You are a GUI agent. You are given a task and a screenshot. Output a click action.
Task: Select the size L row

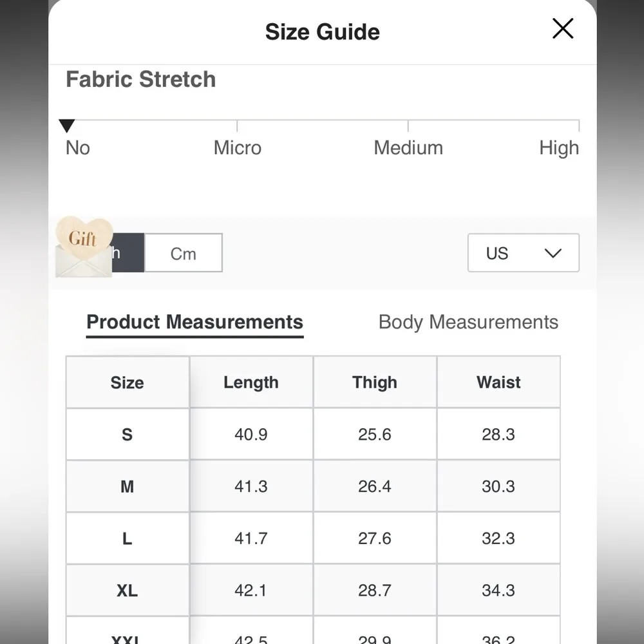(x=127, y=538)
